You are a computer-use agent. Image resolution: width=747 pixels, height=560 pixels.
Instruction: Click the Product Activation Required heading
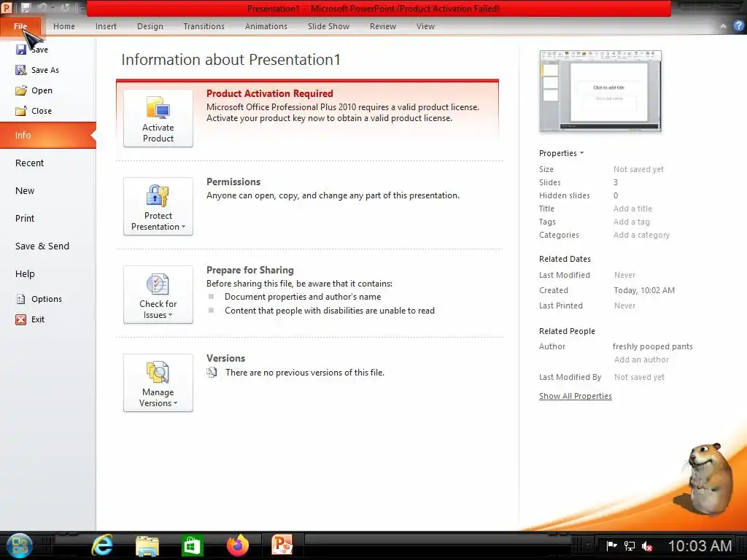point(270,94)
